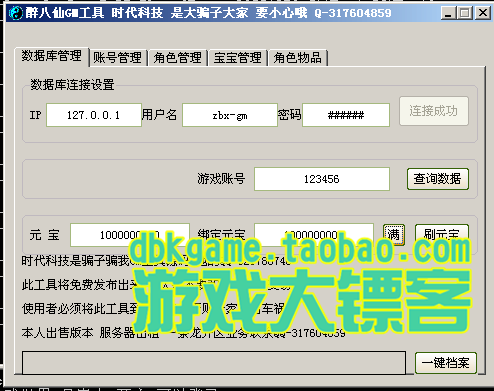The height and width of the screenshot is (391, 494).
Task: Click the text line starting 使用者必须将此工具
Action: [153, 308]
